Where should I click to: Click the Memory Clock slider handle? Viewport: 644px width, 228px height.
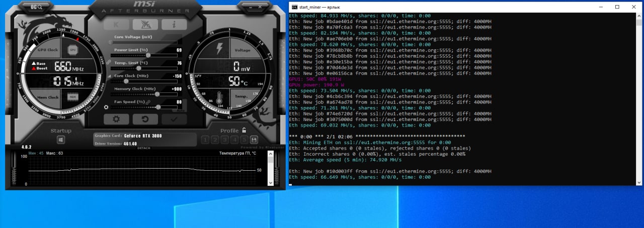[157, 94]
